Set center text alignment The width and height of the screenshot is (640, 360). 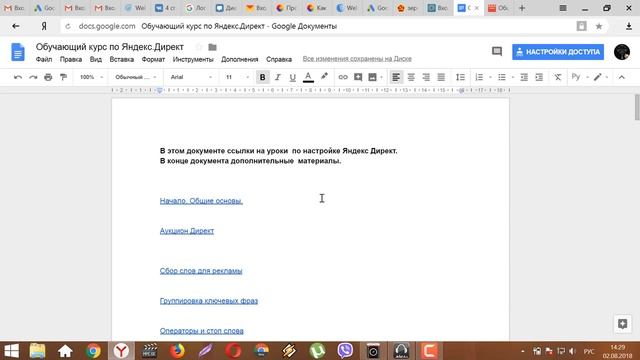[411, 77]
